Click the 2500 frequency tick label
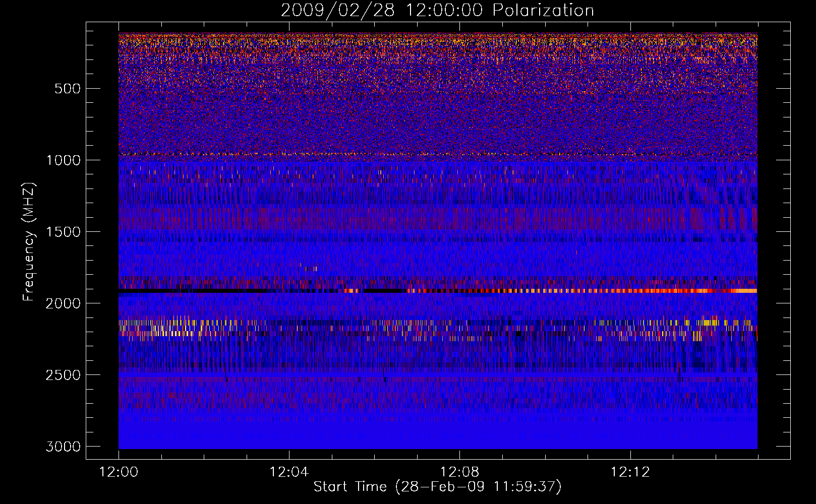The image size is (816, 504). click(x=63, y=375)
